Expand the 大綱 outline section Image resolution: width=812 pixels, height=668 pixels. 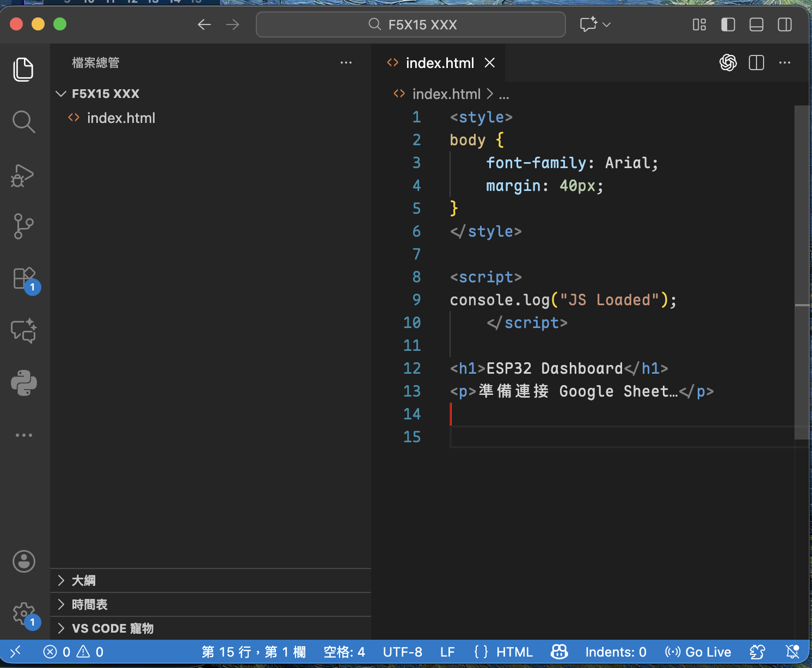click(83, 580)
